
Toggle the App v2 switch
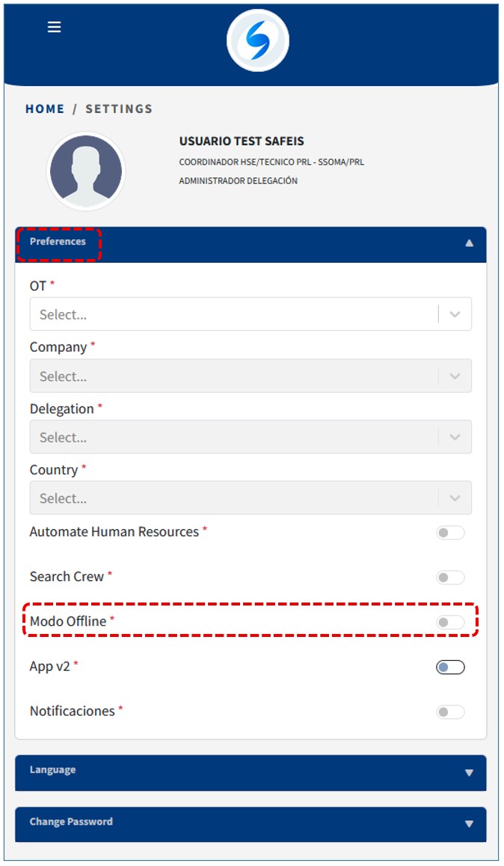pos(450,667)
